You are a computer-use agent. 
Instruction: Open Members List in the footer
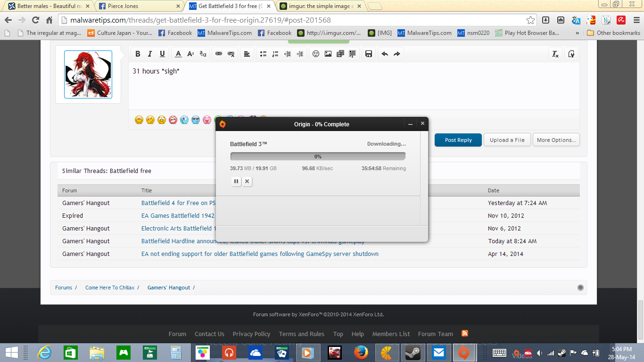click(391, 334)
